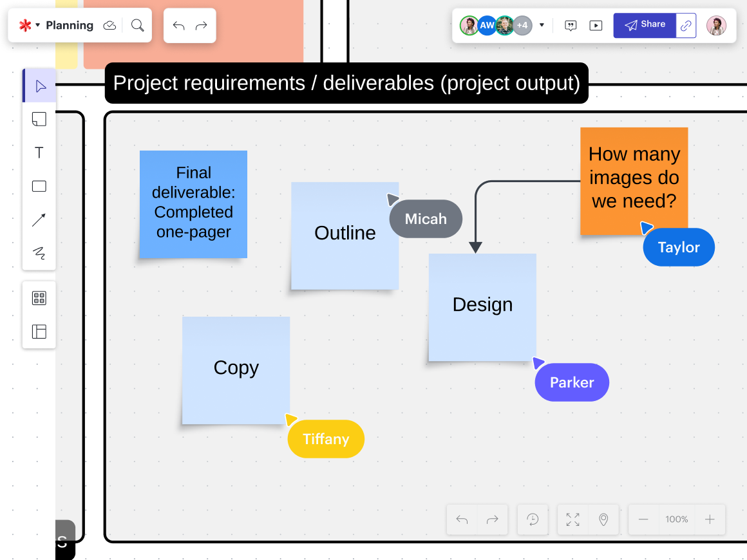Select the Text tool

click(x=39, y=153)
